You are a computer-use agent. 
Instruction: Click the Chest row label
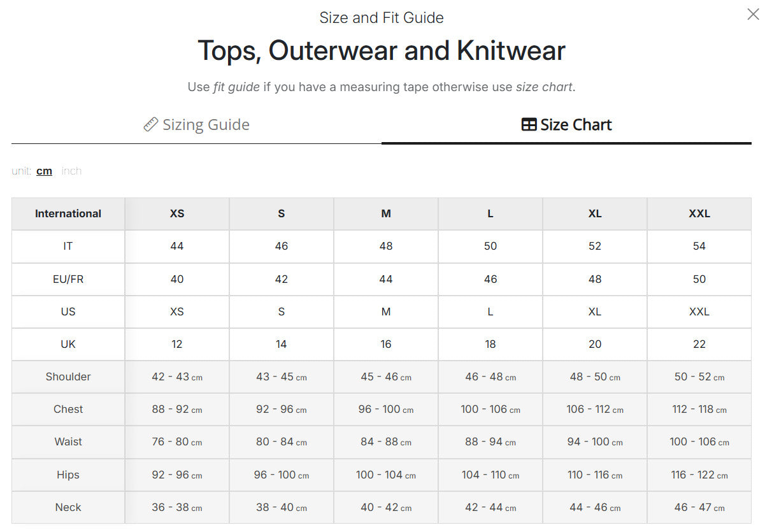(68, 409)
